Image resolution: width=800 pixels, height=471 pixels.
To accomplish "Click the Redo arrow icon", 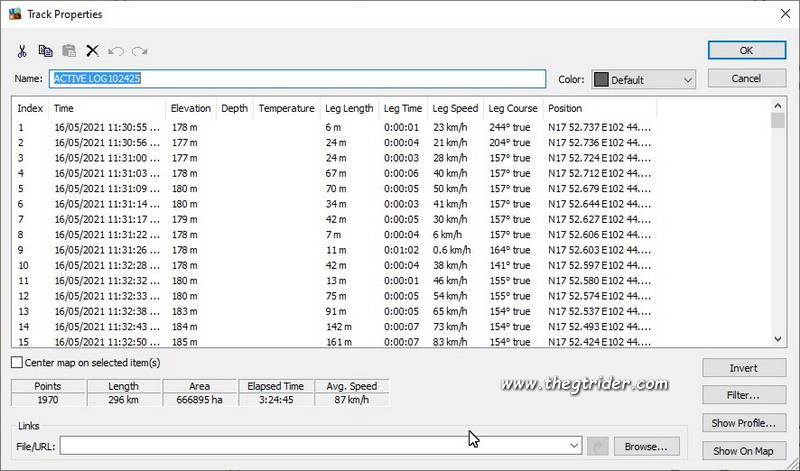I will click(x=139, y=51).
